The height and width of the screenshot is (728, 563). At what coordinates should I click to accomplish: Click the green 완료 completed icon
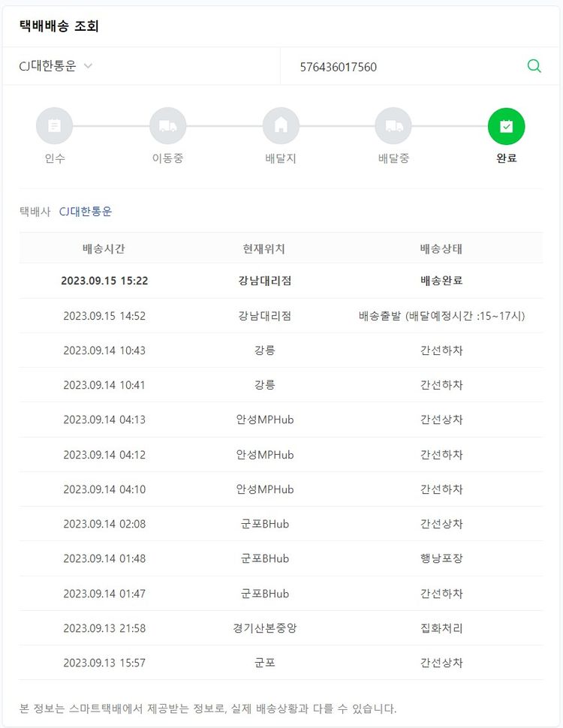tap(506, 126)
